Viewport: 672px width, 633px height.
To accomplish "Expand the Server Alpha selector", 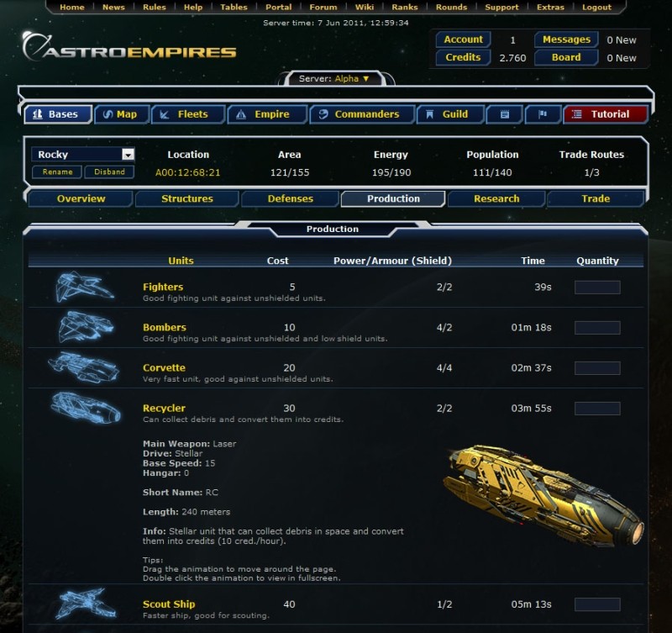I will [x=333, y=79].
